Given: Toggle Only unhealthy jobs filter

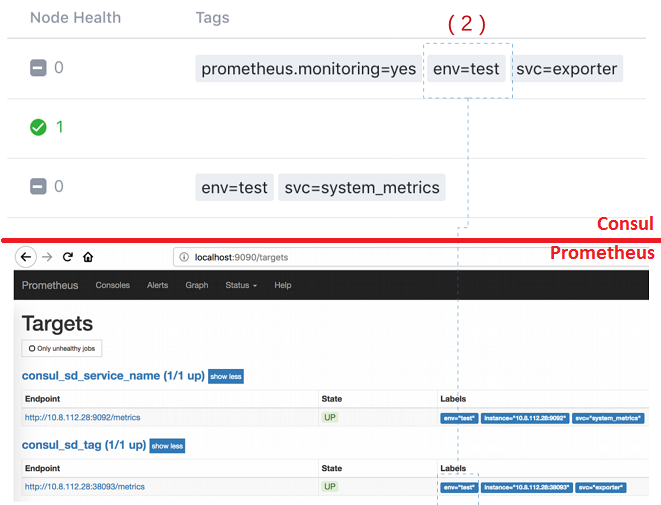Looking at the screenshot, I should tap(61, 348).
